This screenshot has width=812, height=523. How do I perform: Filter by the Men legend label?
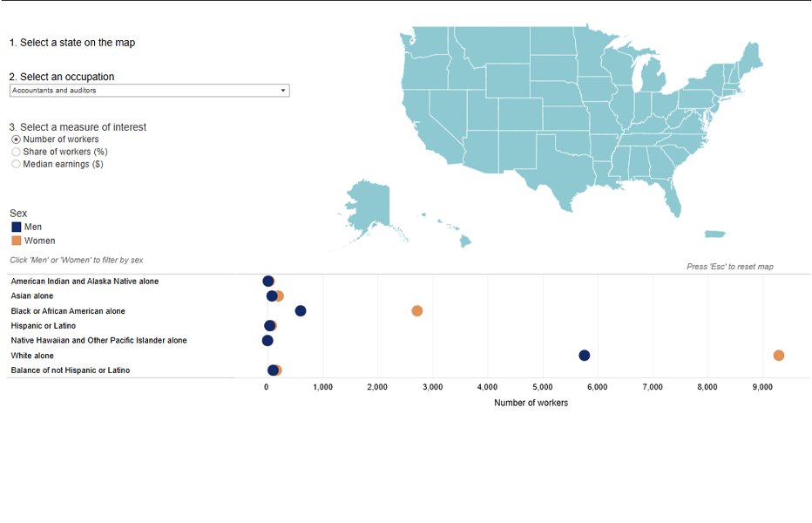click(33, 227)
